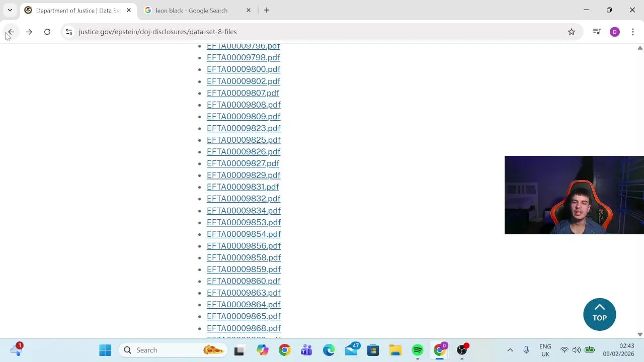The image size is (644, 362).
Task: Open the weather widget with notification badge
Action: 17,349
